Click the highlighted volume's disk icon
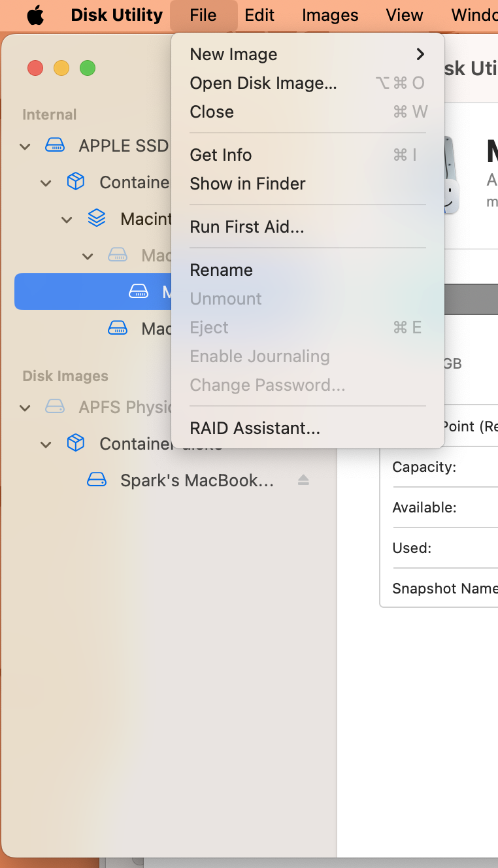Image resolution: width=498 pixels, height=868 pixels. point(139,292)
